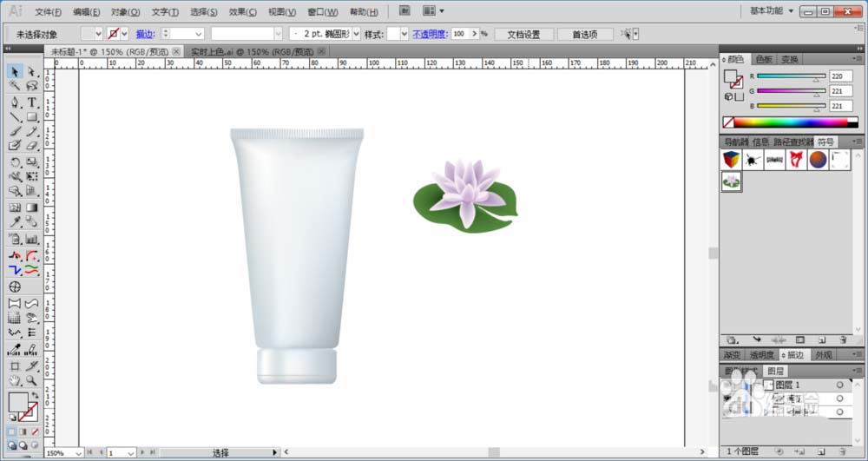Select the Gradient tool
Screen dimensions: 868x461
click(x=31, y=207)
